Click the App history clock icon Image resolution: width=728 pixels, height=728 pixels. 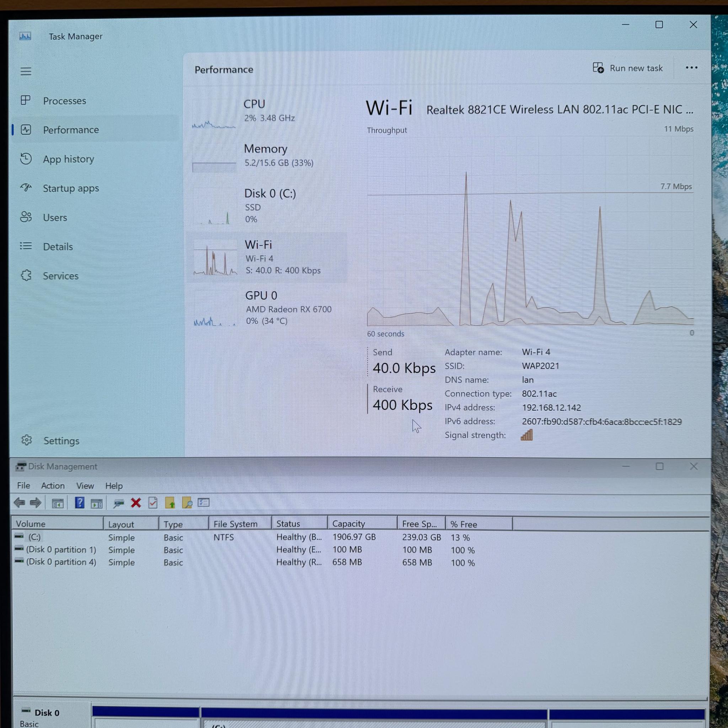[26, 158]
